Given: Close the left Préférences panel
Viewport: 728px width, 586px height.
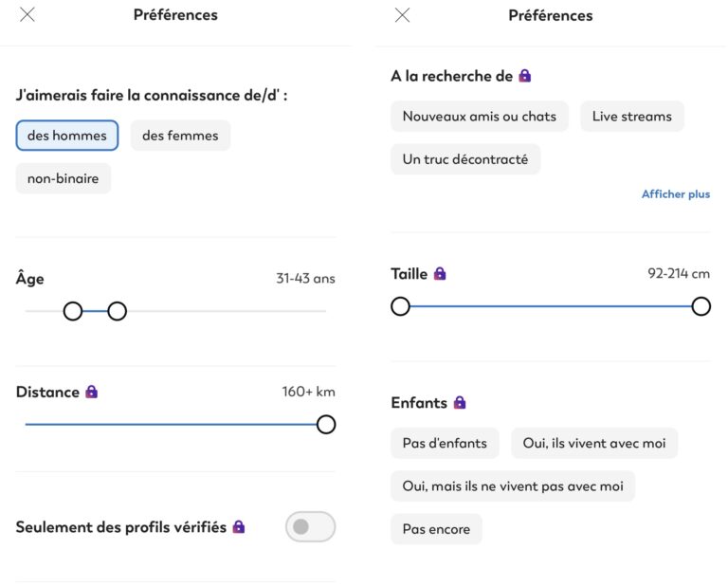Looking at the screenshot, I should point(27,15).
